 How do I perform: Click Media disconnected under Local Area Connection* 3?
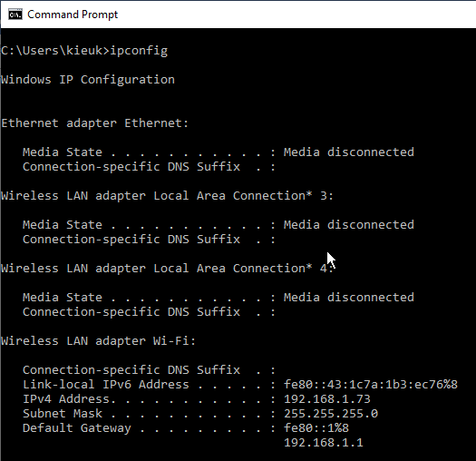349,224
